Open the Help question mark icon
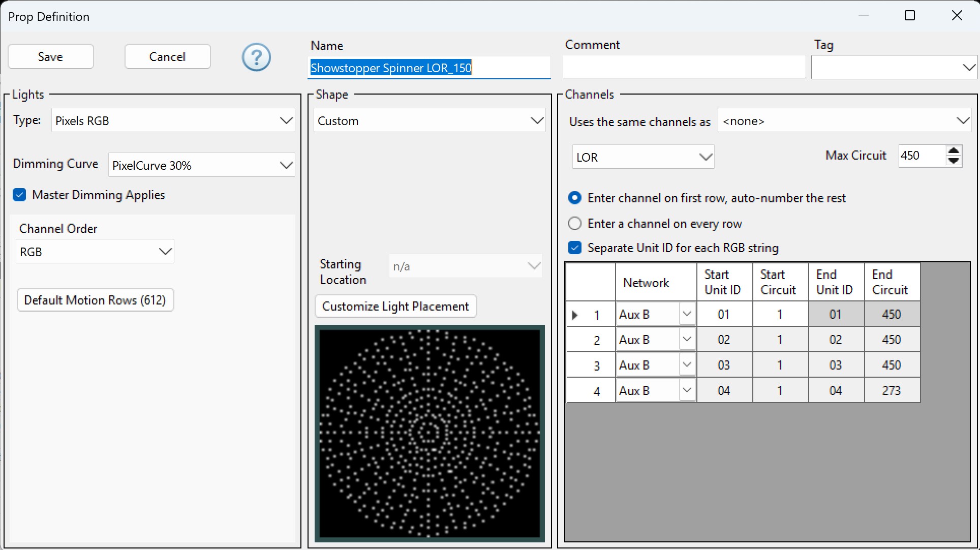The image size is (980, 550). [x=256, y=57]
